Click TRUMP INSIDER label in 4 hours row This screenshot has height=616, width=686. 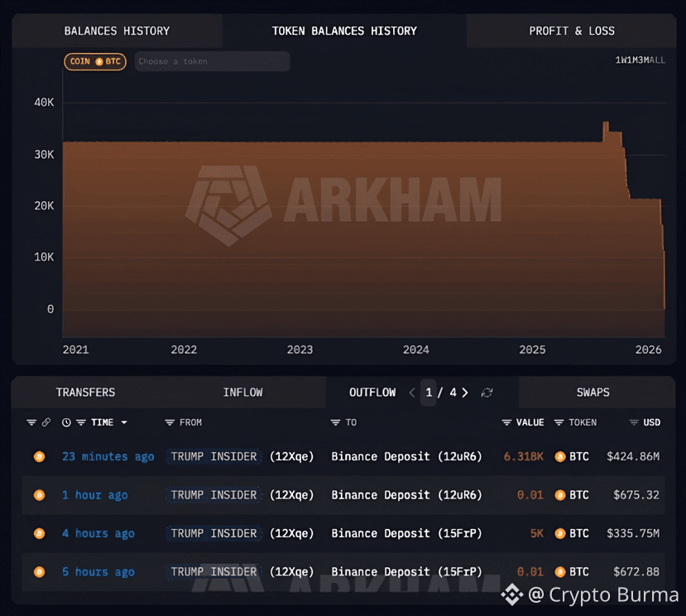[x=213, y=533]
